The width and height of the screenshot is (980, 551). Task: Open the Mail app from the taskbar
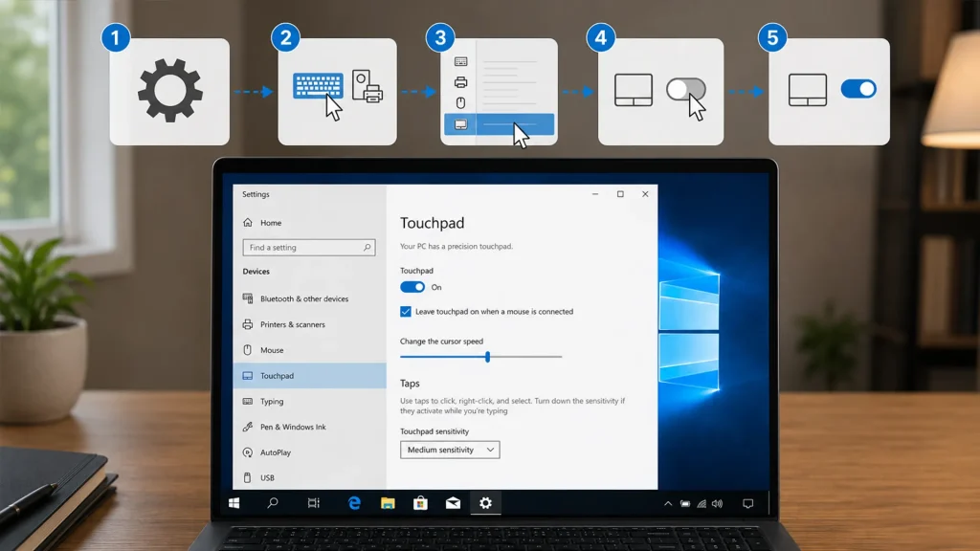453,503
